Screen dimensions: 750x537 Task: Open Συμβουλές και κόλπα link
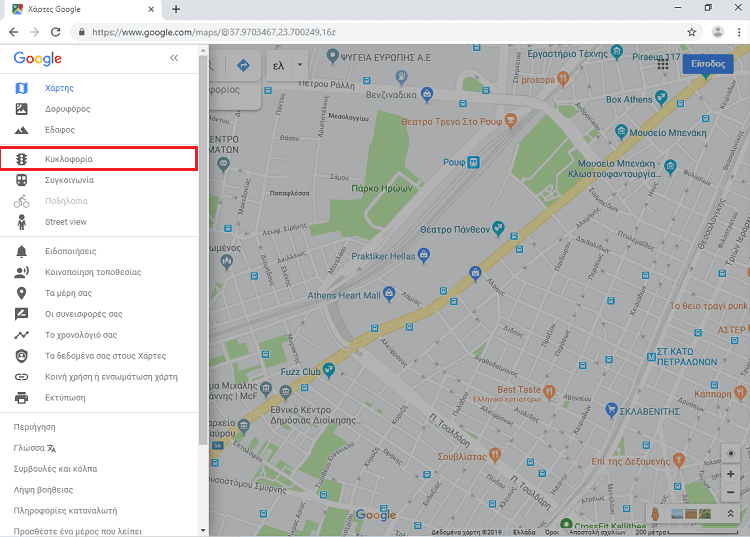click(55, 469)
